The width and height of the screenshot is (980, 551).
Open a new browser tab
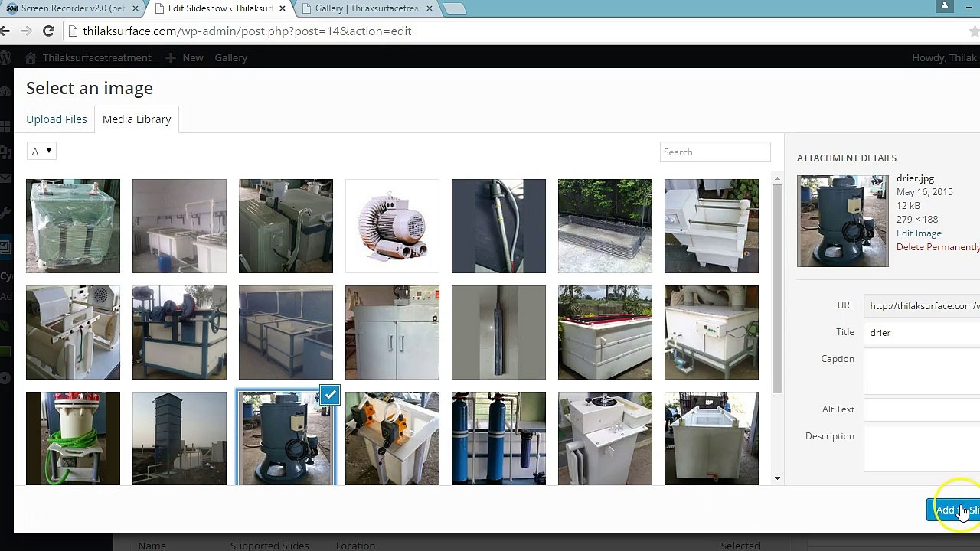click(x=453, y=8)
